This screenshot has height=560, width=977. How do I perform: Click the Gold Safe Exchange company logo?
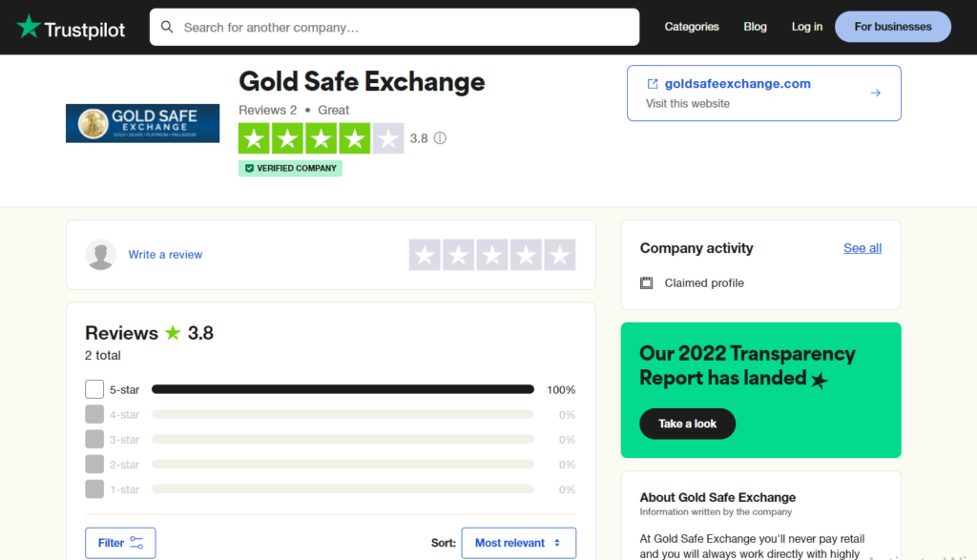point(143,123)
